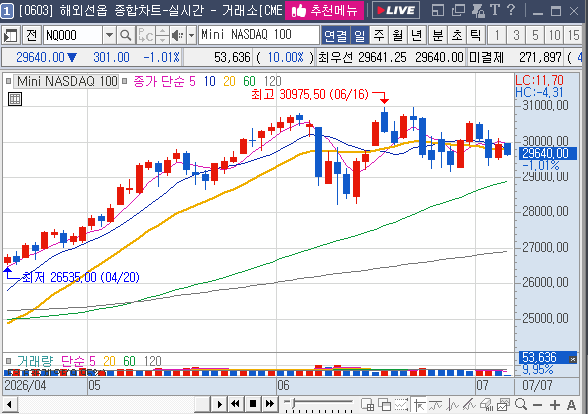Select the 틱 tick period button
The height and width of the screenshot is (414, 588).
[476, 36]
